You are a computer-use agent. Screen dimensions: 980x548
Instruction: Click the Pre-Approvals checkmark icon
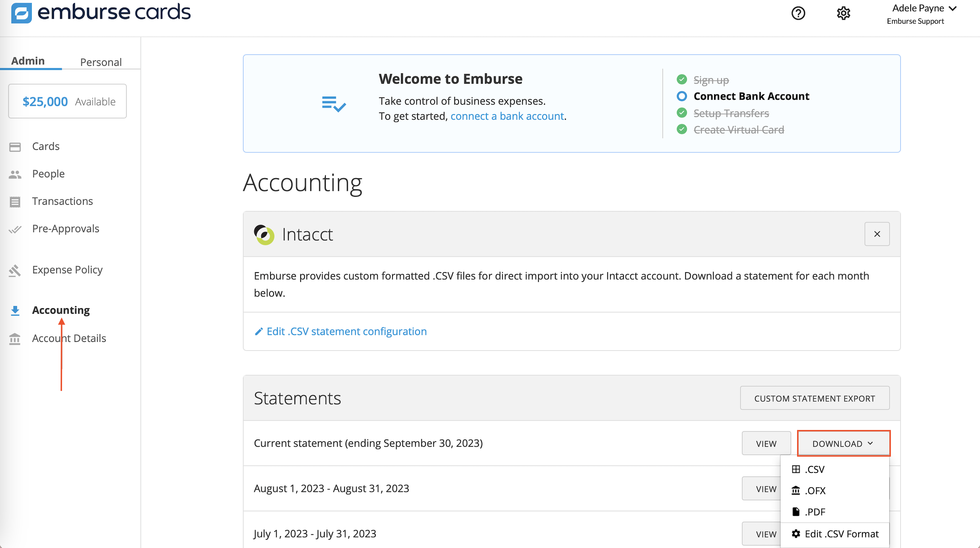click(x=15, y=229)
